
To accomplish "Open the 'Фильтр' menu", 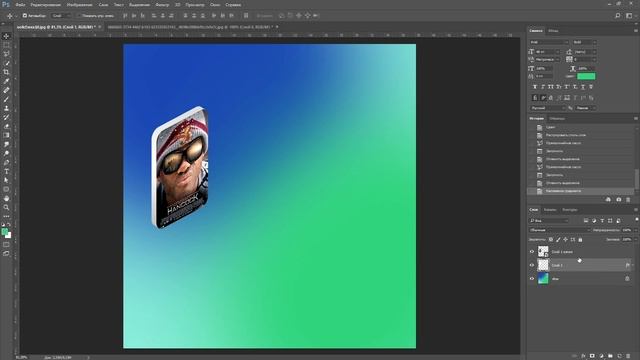I will [x=162, y=5].
